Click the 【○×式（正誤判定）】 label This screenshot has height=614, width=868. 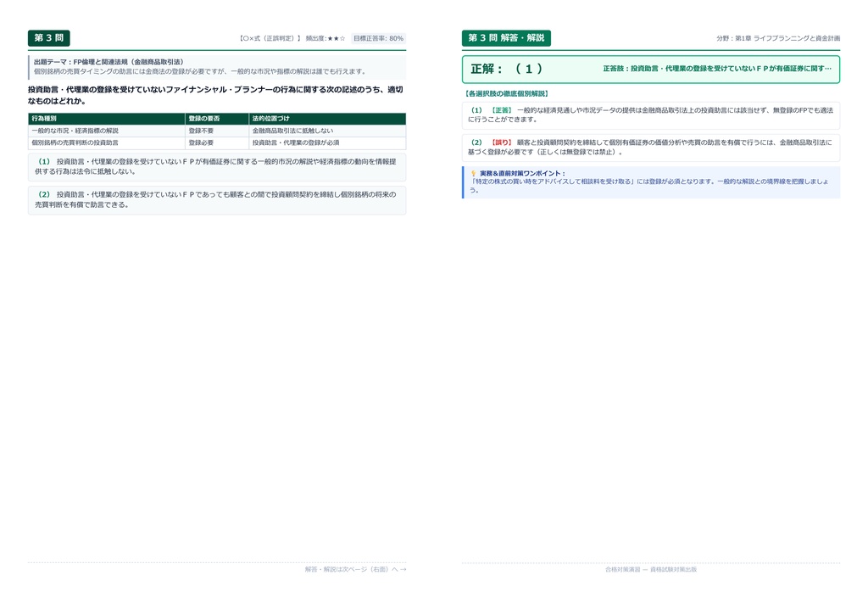point(270,39)
